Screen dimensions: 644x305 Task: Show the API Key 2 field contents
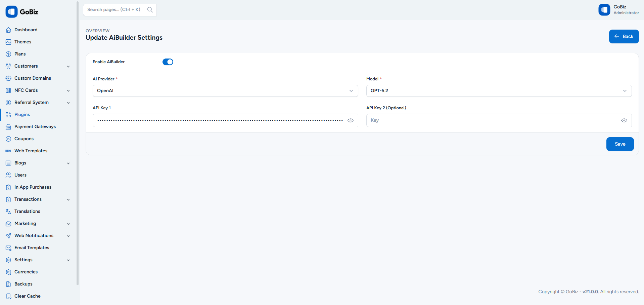624,120
